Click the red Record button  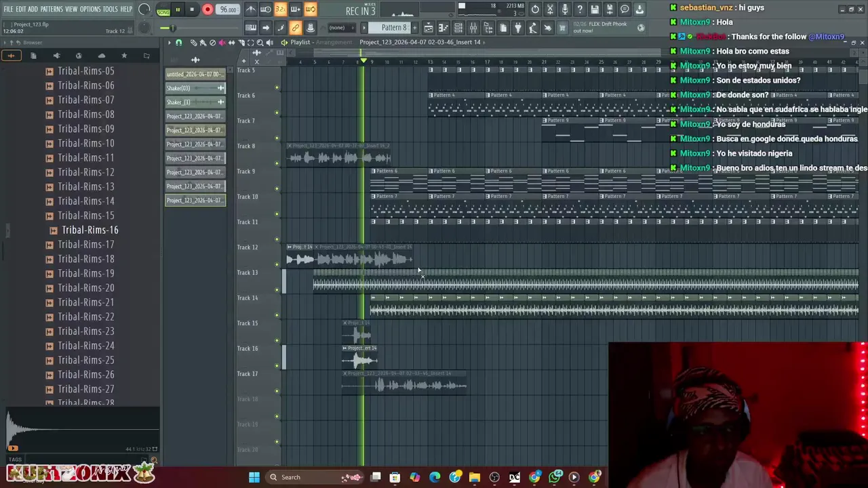tap(208, 9)
